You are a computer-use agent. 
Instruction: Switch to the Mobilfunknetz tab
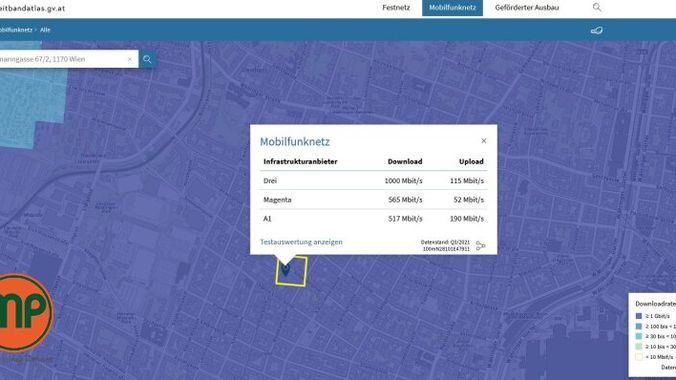452,8
